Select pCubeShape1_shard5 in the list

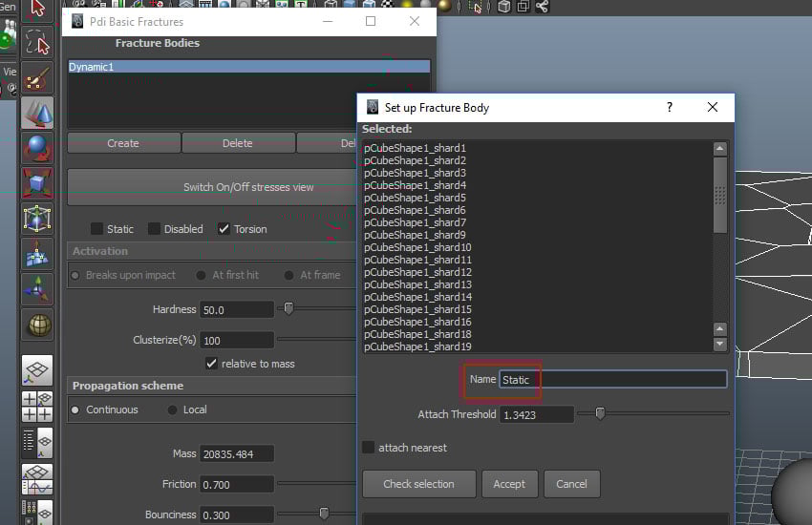pos(415,198)
